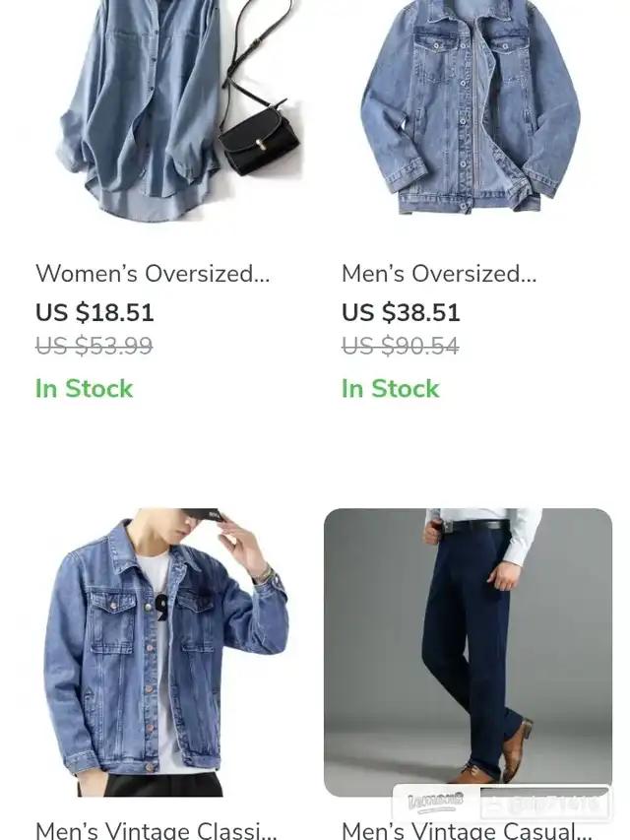
Task: Tap the Lemon8 watermark logo
Action: (435, 803)
